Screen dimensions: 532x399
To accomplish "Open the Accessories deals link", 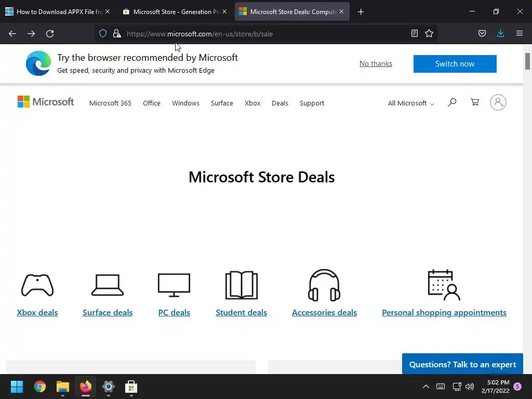I will (x=324, y=312).
